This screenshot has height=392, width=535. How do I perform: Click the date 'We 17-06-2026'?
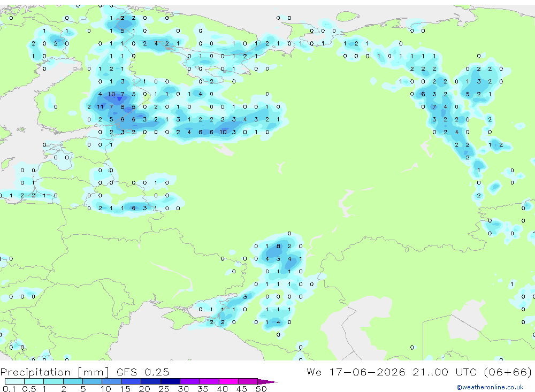[x=356, y=372]
